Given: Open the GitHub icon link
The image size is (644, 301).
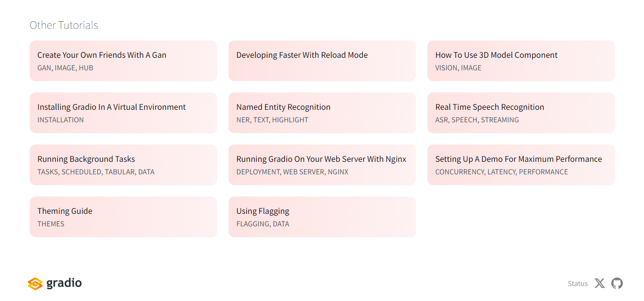Looking at the screenshot, I should (617, 283).
